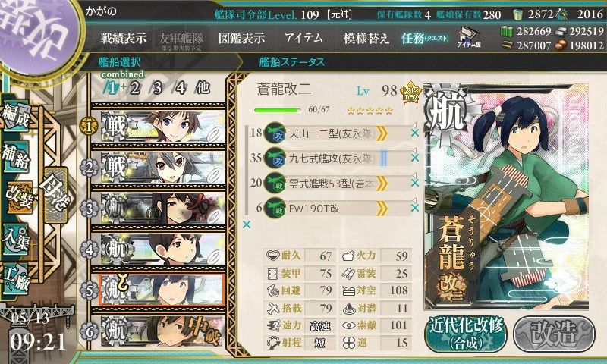Viewport: 607px width, 364px height.
Task: Switch to fleet 3 tab
Action: (x=157, y=88)
